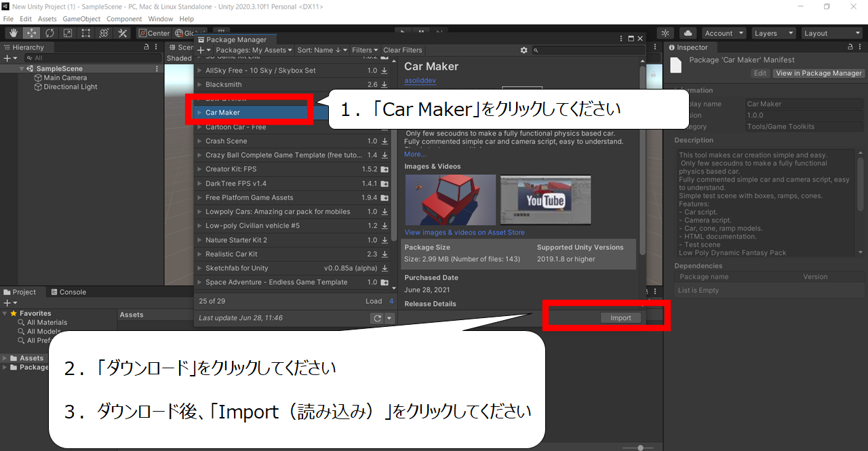Open the collab services sun icon
868x451 pixels.
[666, 33]
